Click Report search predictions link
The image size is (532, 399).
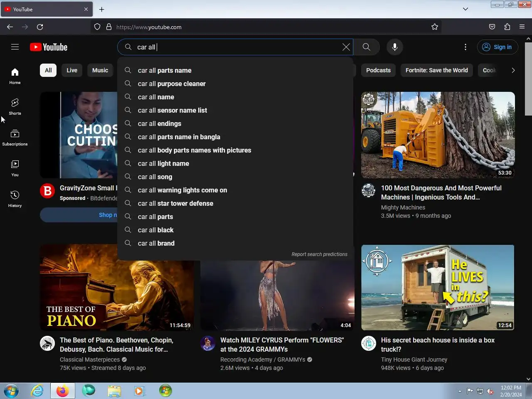pos(319,254)
